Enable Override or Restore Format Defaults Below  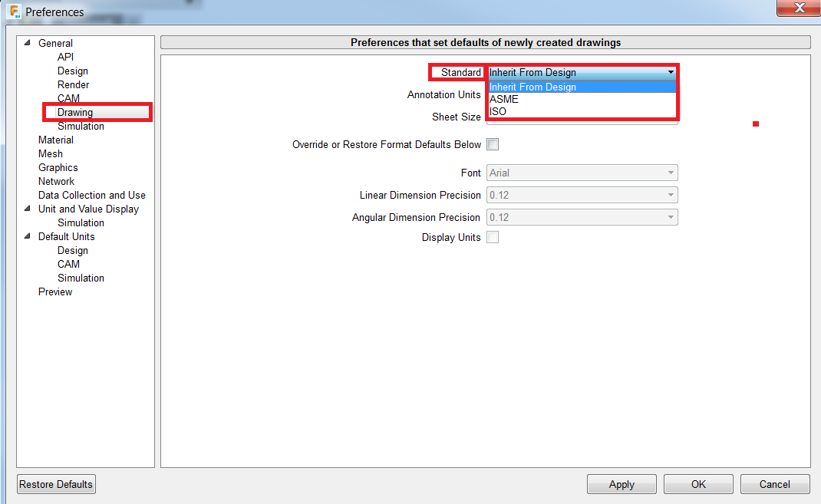[x=492, y=144]
